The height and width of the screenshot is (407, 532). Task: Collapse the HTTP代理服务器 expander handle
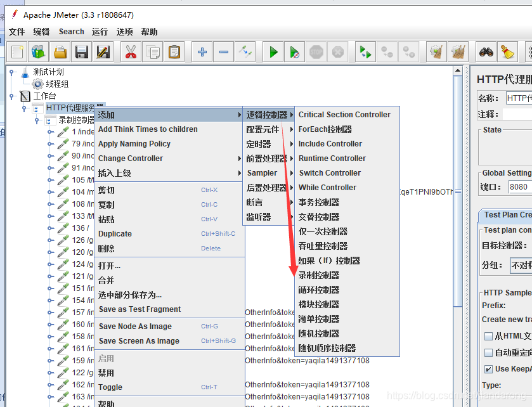click(x=24, y=108)
